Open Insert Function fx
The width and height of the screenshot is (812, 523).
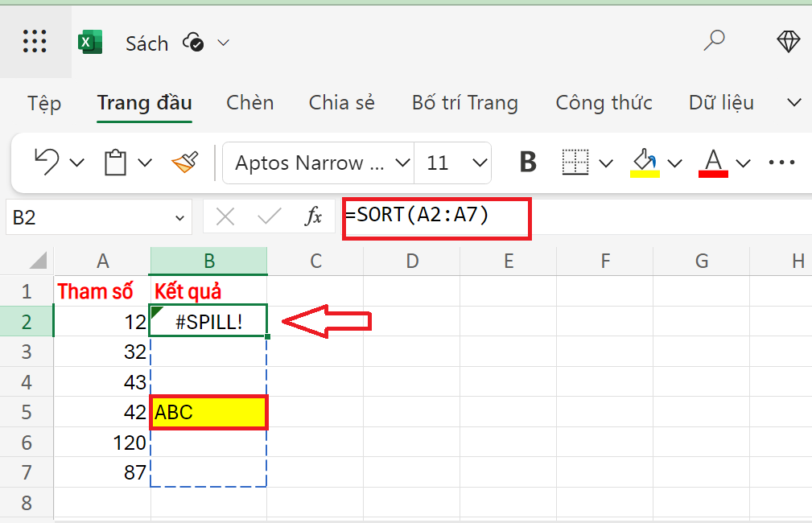coord(313,216)
